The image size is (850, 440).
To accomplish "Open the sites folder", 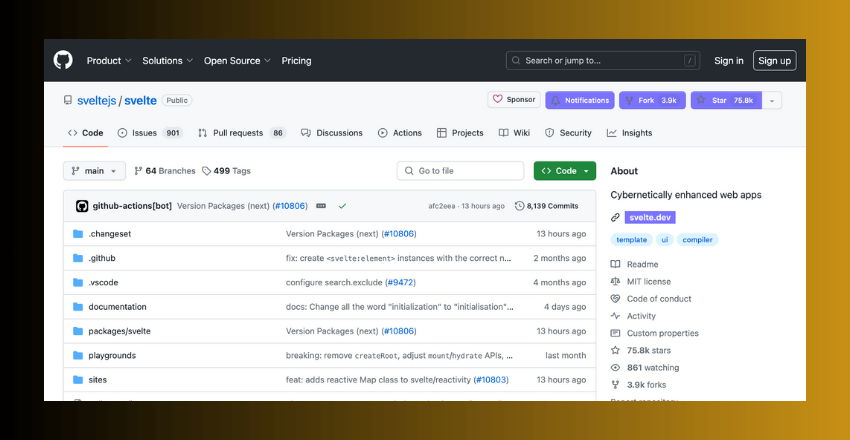I will click(x=98, y=380).
